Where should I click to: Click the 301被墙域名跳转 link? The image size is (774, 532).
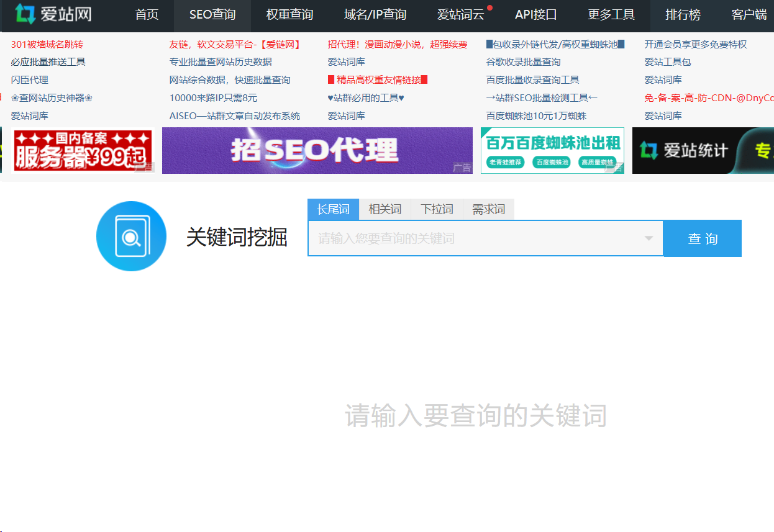(47, 44)
